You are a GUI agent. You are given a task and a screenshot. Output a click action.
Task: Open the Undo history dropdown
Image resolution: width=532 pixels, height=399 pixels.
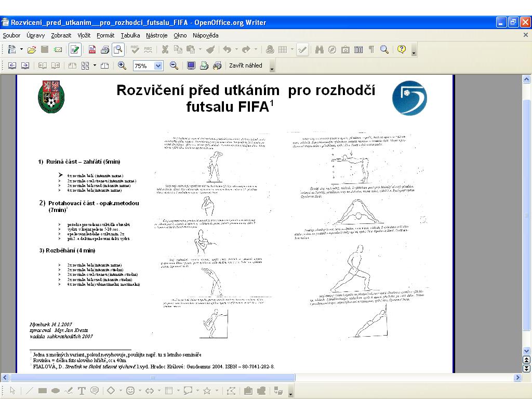tap(236, 49)
